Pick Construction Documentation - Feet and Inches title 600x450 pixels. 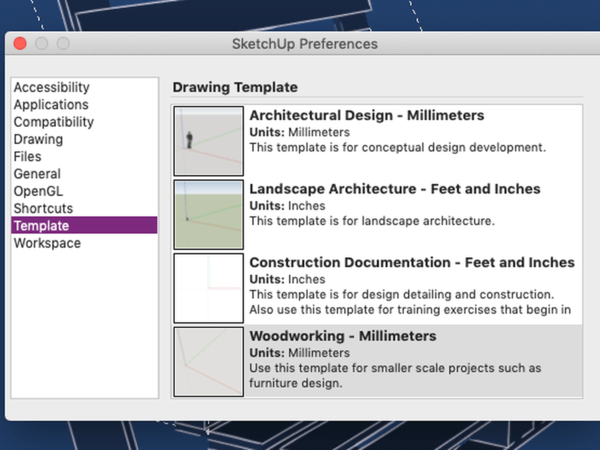pos(411,262)
